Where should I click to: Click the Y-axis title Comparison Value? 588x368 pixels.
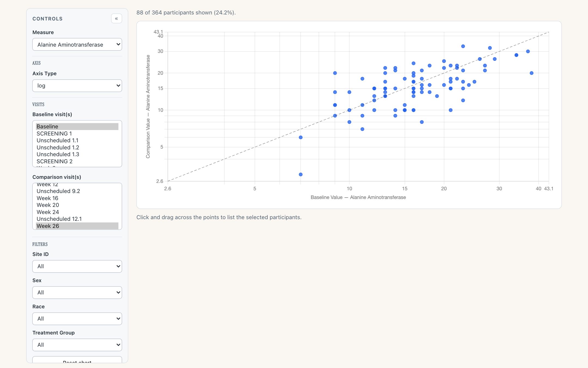(148, 107)
